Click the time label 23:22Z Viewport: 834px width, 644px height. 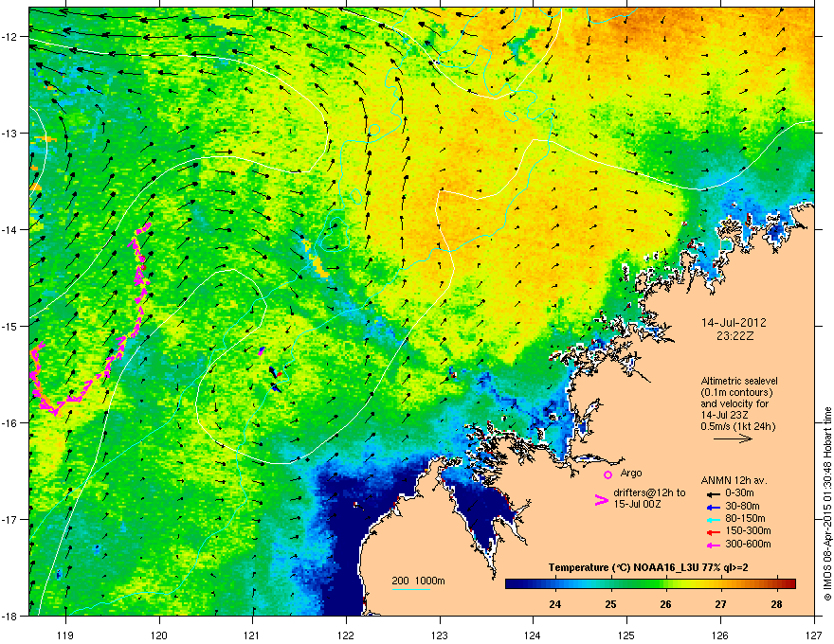tap(734, 336)
